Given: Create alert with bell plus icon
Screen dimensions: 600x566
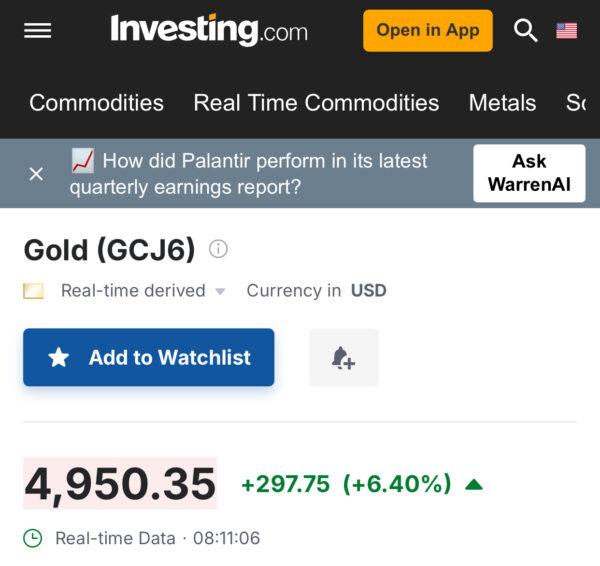Looking at the screenshot, I should (x=343, y=357).
